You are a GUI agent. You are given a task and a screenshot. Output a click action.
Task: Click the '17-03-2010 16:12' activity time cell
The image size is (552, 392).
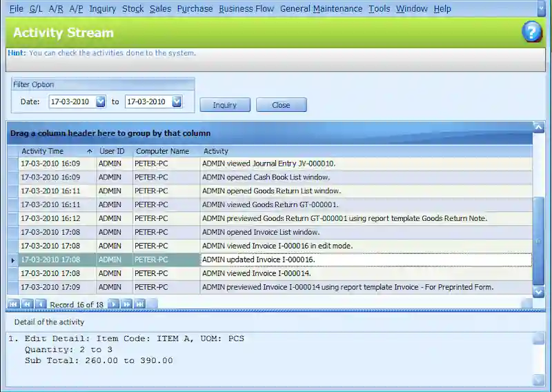pyautogui.click(x=57, y=219)
